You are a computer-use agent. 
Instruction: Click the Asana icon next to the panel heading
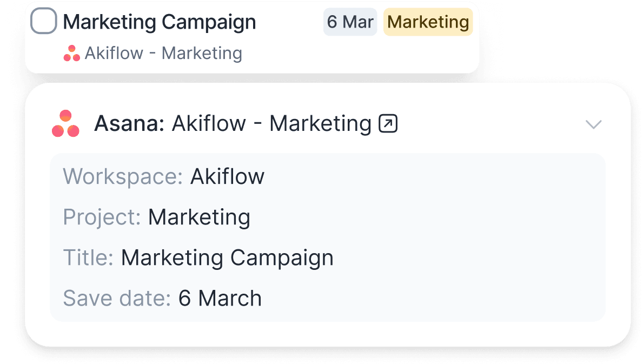[65, 123]
